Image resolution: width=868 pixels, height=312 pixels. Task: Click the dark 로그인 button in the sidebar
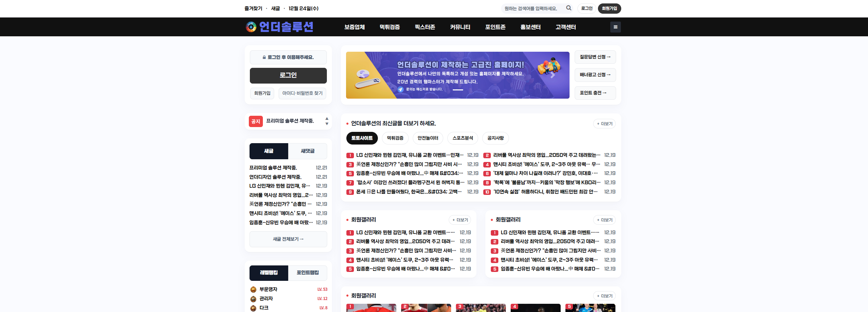point(288,75)
